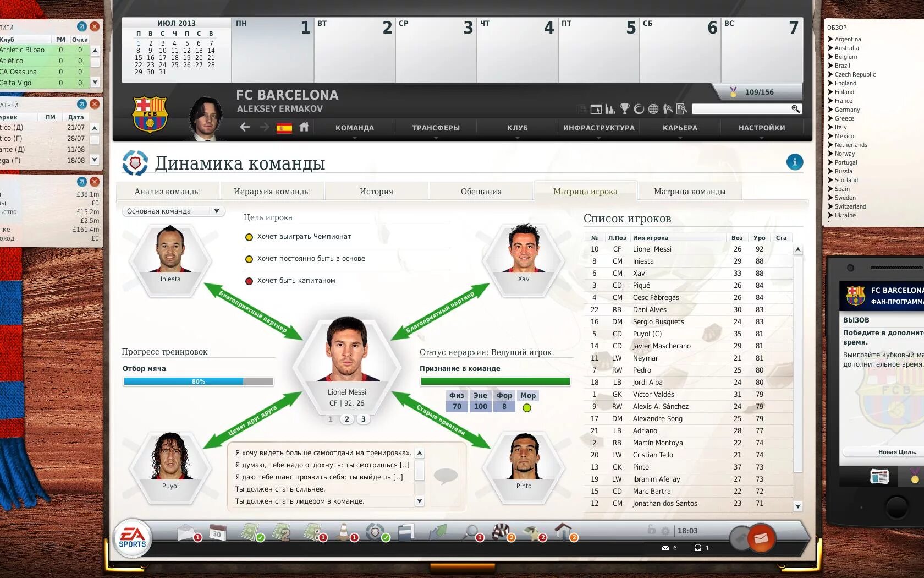Expand Argentina in the overview tree
924x578 pixels.
pos(831,39)
